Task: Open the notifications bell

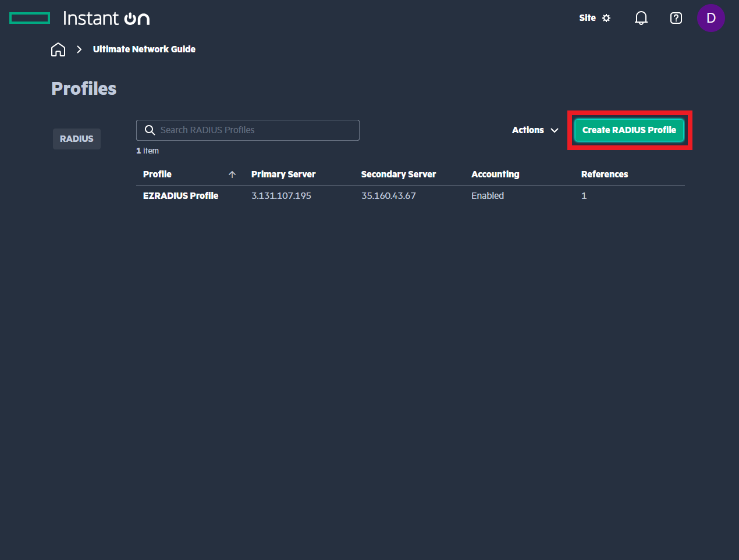Action: tap(641, 18)
